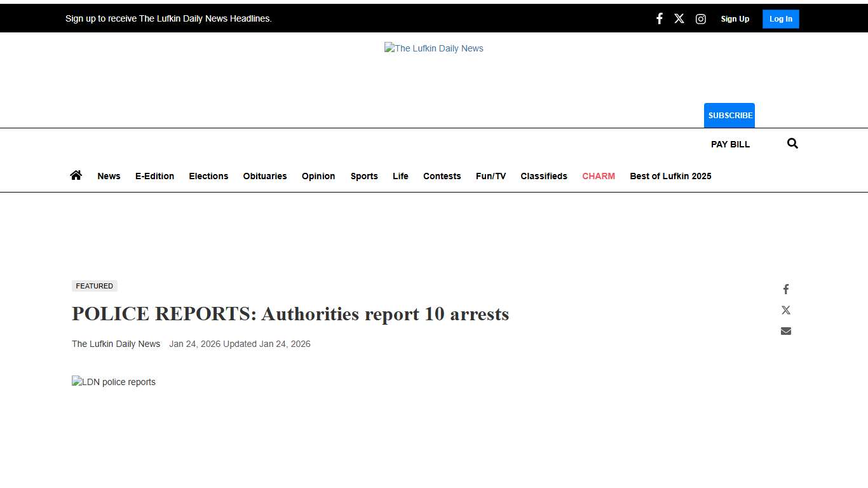Click the SUBSCRIBE button
The width and height of the screenshot is (868, 488).
coord(729,115)
